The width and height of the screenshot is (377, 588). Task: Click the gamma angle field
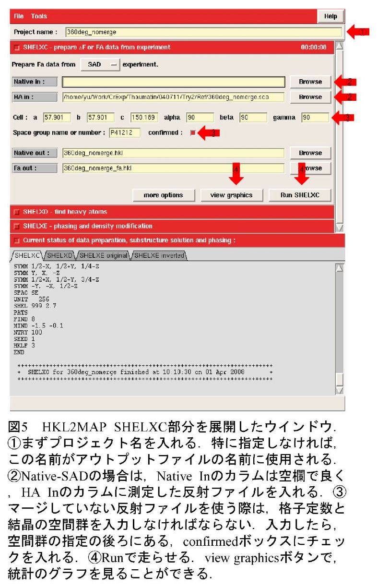point(315,117)
